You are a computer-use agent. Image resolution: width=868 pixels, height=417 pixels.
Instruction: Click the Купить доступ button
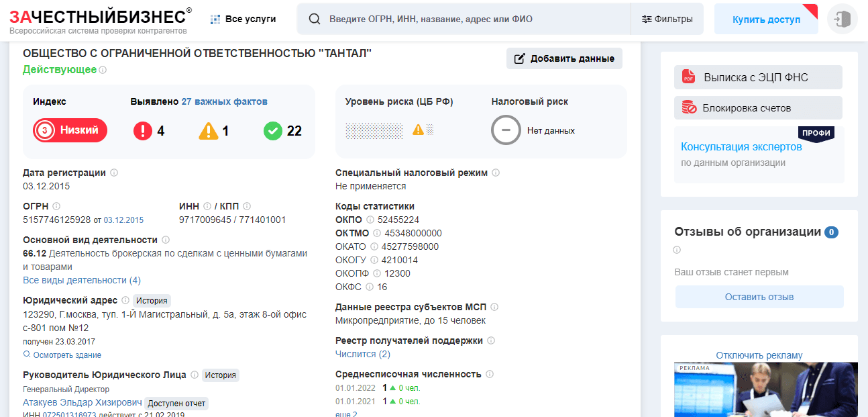[x=766, y=19]
